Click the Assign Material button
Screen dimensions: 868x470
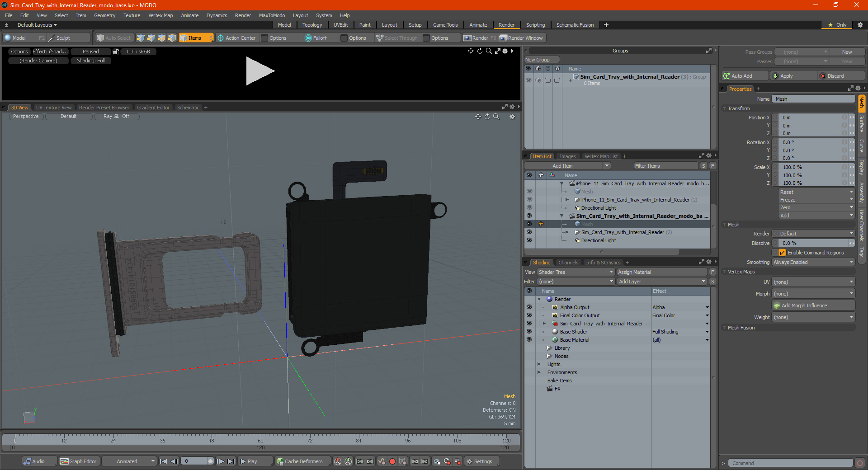click(x=662, y=272)
